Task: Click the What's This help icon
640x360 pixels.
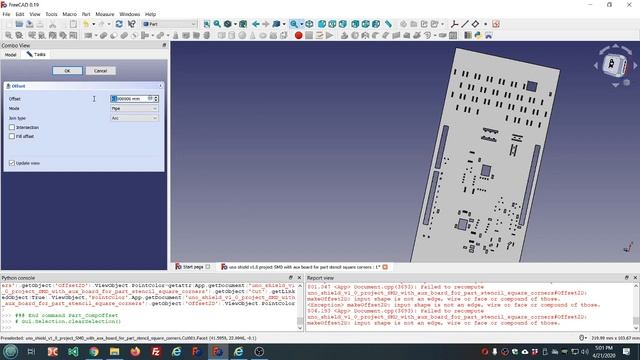Action: click(131, 24)
